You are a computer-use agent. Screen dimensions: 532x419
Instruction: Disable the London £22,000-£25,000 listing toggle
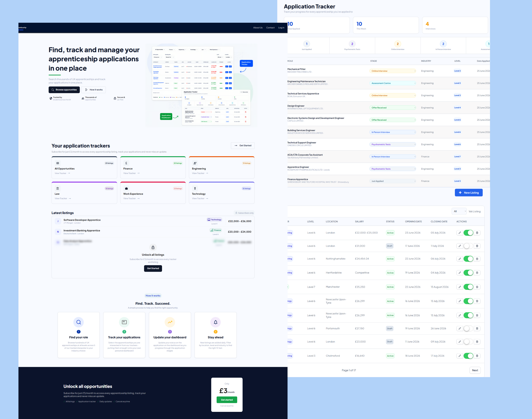click(468, 233)
